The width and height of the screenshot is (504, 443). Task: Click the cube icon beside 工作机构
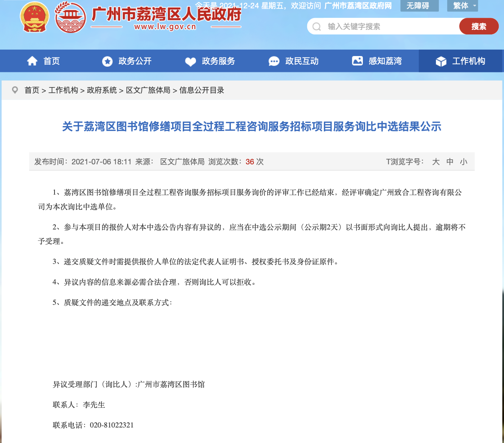click(x=441, y=61)
